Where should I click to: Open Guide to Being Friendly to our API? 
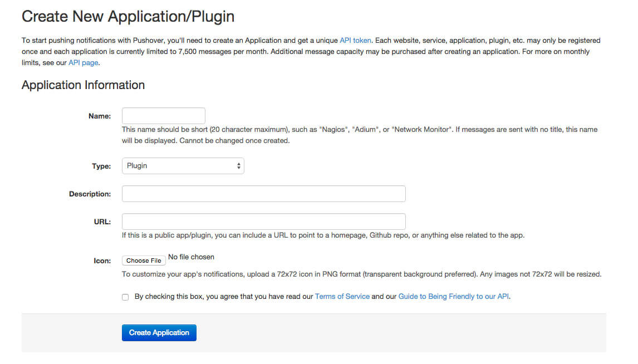(x=453, y=297)
